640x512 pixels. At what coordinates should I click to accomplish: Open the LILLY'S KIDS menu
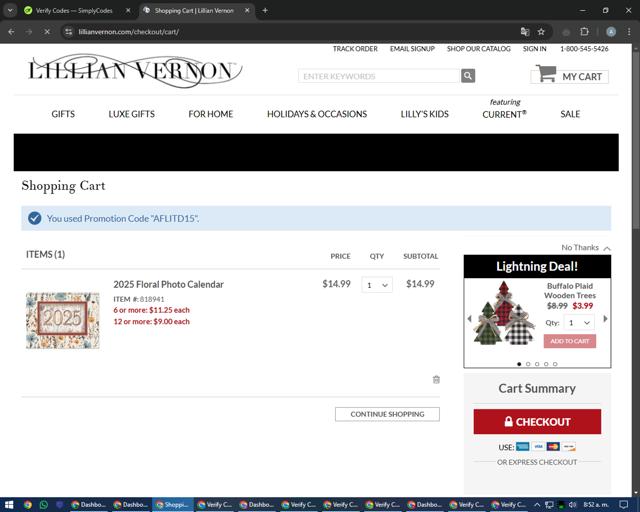click(x=424, y=114)
